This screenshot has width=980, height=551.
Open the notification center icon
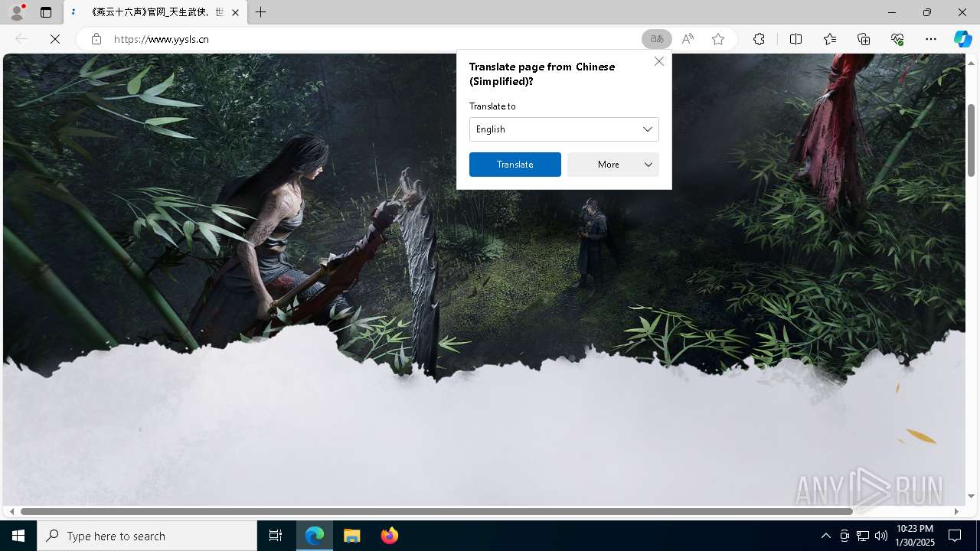955,536
